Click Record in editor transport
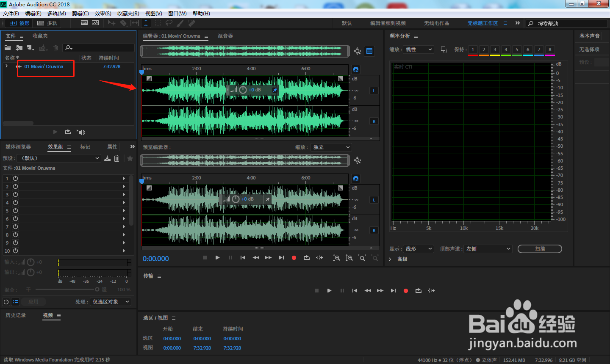 [x=294, y=258]
